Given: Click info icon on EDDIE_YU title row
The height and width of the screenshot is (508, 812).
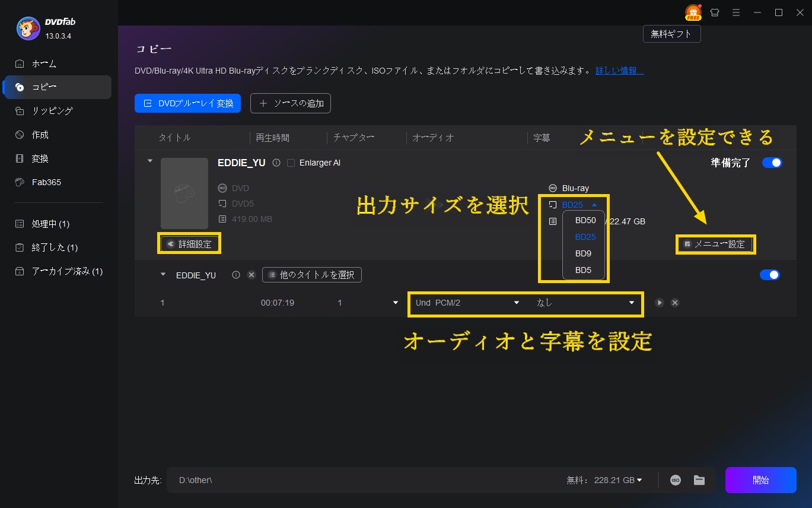Looking at the screenshot, I should (x=236, y=275).
